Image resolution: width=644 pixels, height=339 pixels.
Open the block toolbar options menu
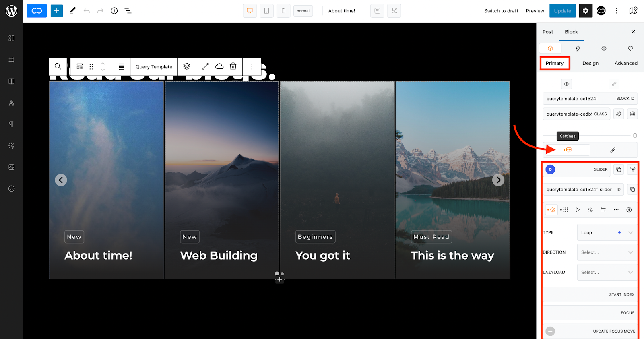pyautogui.click(x=252, y=67)
